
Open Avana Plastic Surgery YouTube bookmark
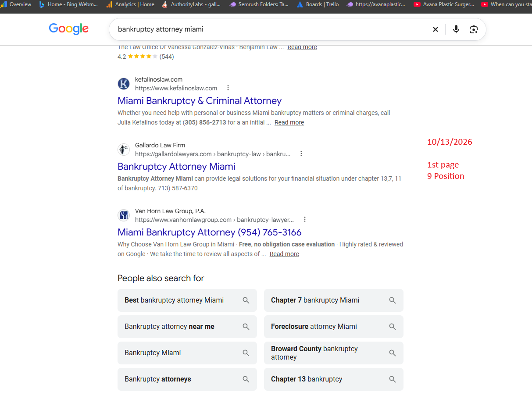[444, 4]
